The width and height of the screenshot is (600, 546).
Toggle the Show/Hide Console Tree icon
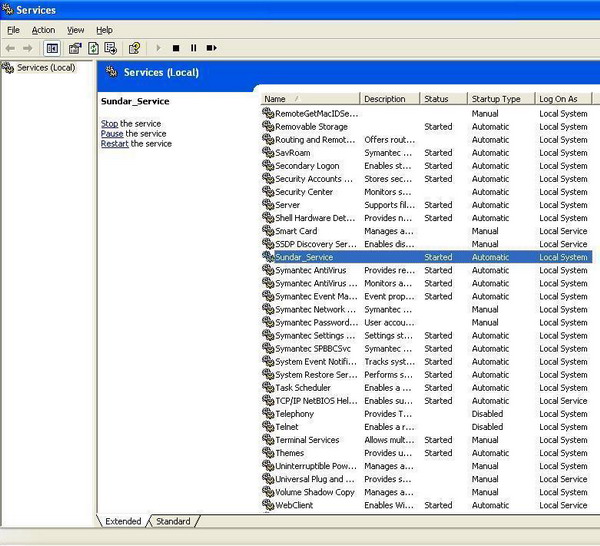[x=52, y=48]
